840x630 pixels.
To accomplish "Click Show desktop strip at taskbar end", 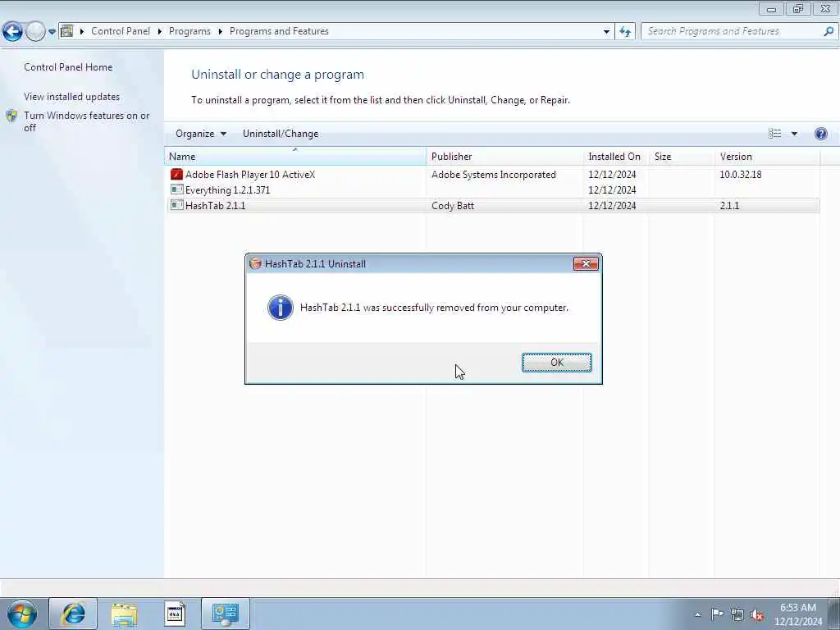I will [834, 614].
